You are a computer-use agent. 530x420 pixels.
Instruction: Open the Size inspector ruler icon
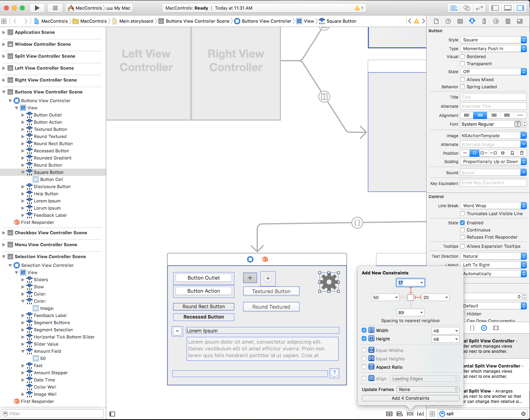pyautogui.click(x=484, y=21)
